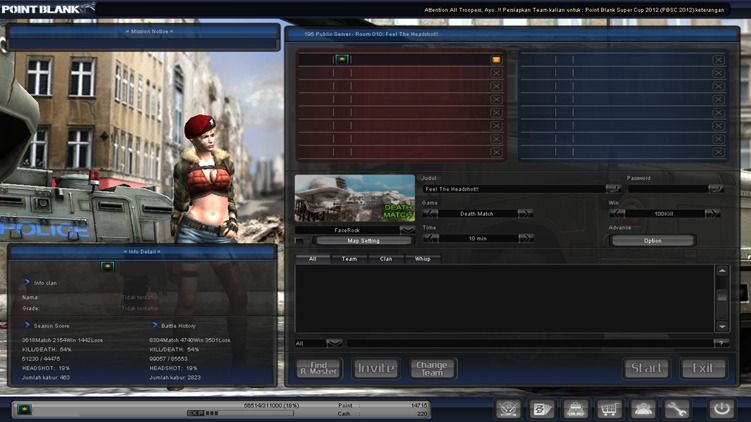Close the first blue team slot
Screen dimensions: 751x422
click(x=718, y=60)
